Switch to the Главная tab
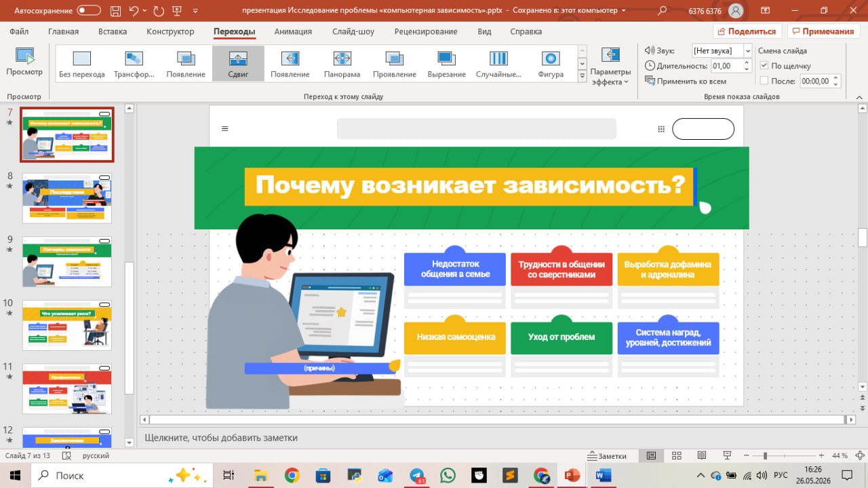 tap(64, 31)
